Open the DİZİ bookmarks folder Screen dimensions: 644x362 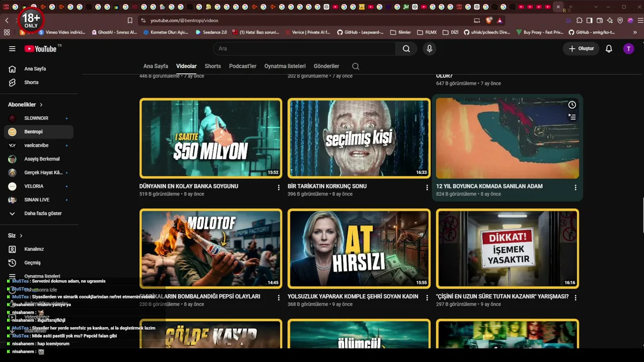click(x=450, y=32)
